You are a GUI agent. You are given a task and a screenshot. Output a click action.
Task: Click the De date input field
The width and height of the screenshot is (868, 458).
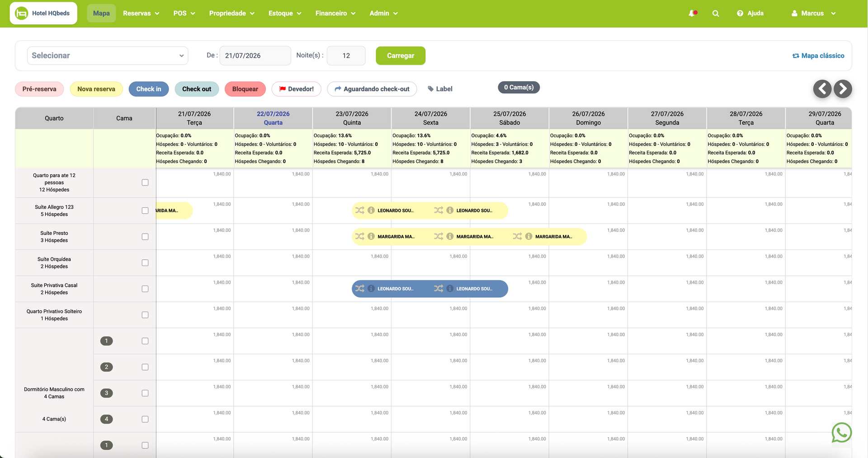[x=255, y=56]
